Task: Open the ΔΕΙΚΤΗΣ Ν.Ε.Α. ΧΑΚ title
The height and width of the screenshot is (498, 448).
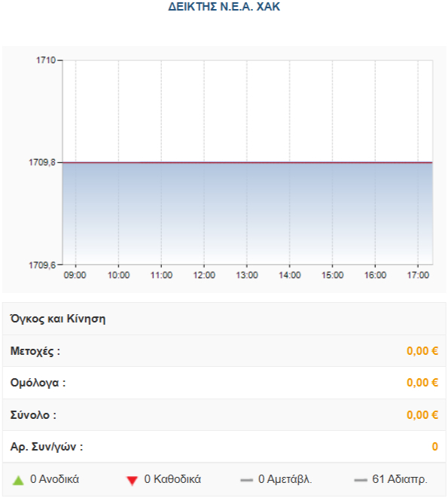Action: coord(224,7)
